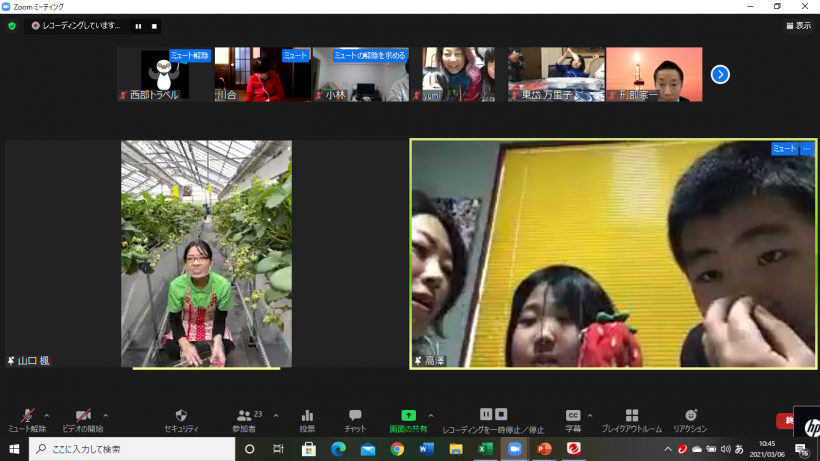Open PowerPoint from the Windows taskbar

544,449
